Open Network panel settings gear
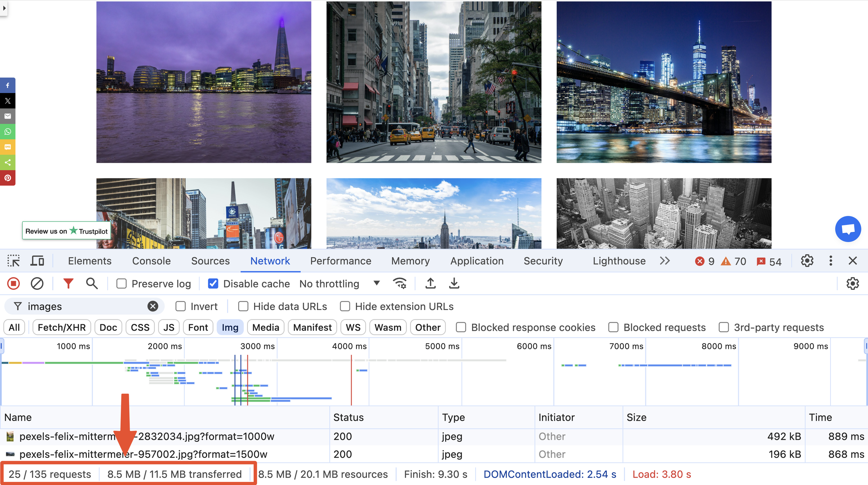 click(853, 284)
